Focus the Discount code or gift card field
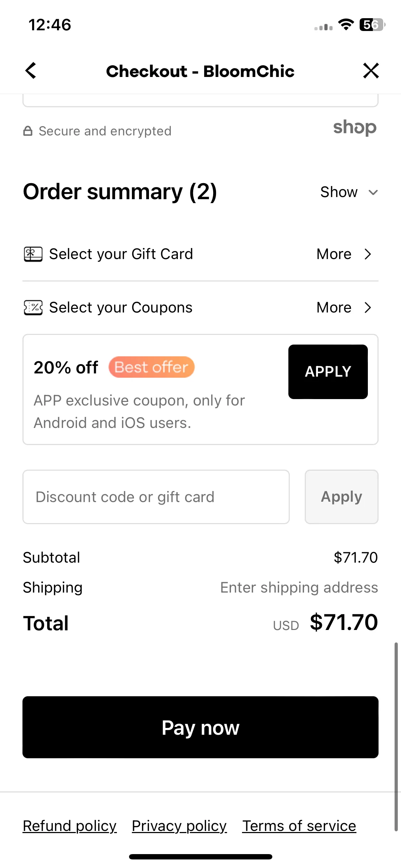 (x=156, y=497)
